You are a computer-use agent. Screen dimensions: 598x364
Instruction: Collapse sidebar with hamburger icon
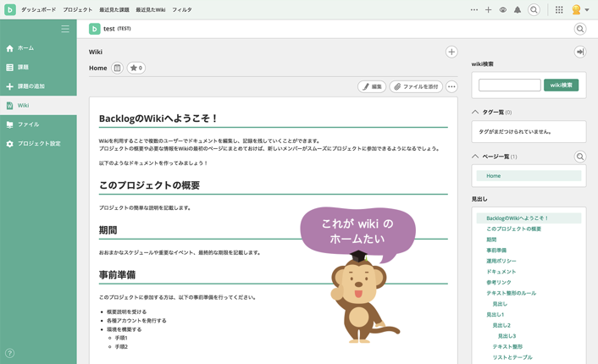[65, 29]
